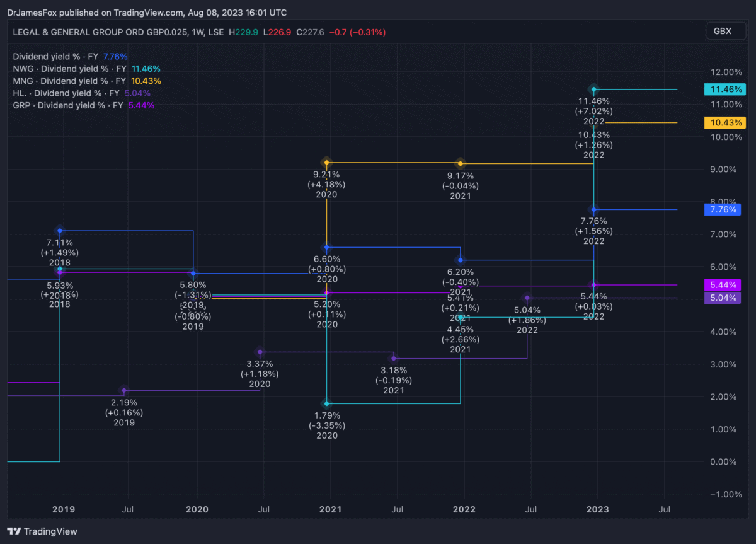Click the cyan 11.46% 2022 data marker

tap(593, 90)
